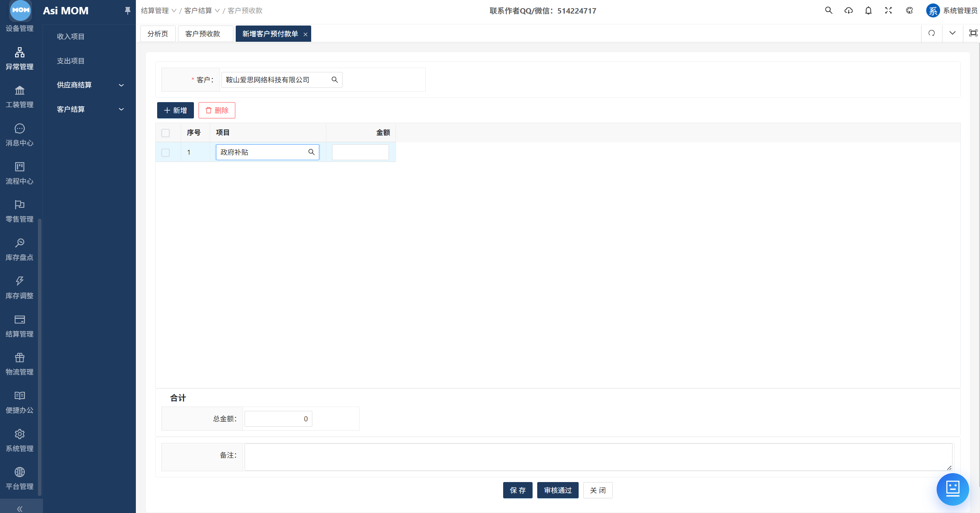Open the 便捷办公 sidebar module

point(19,403)
